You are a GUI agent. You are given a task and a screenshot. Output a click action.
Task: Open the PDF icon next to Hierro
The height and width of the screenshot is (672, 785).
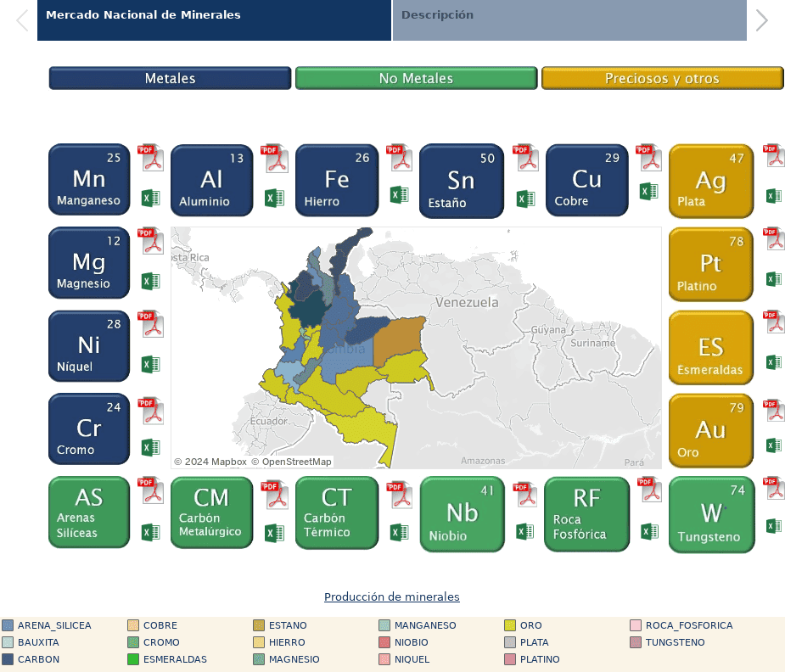399,158
